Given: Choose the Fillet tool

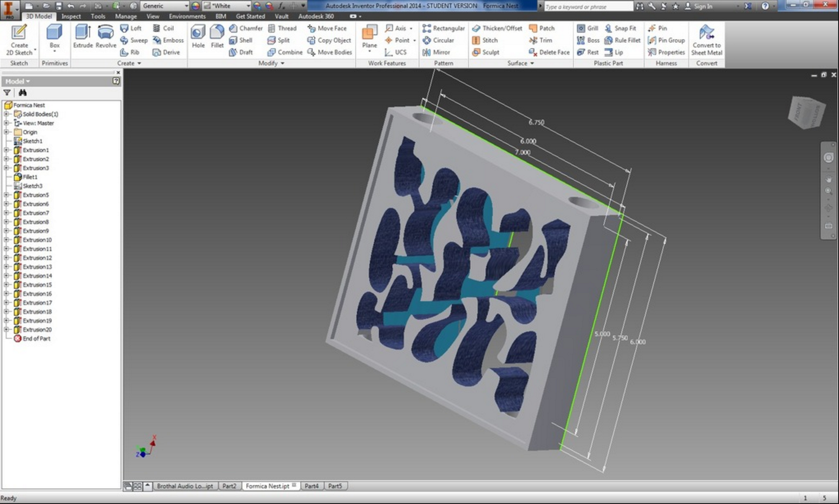Looking at the screenshot, I should tap(217, 36).
